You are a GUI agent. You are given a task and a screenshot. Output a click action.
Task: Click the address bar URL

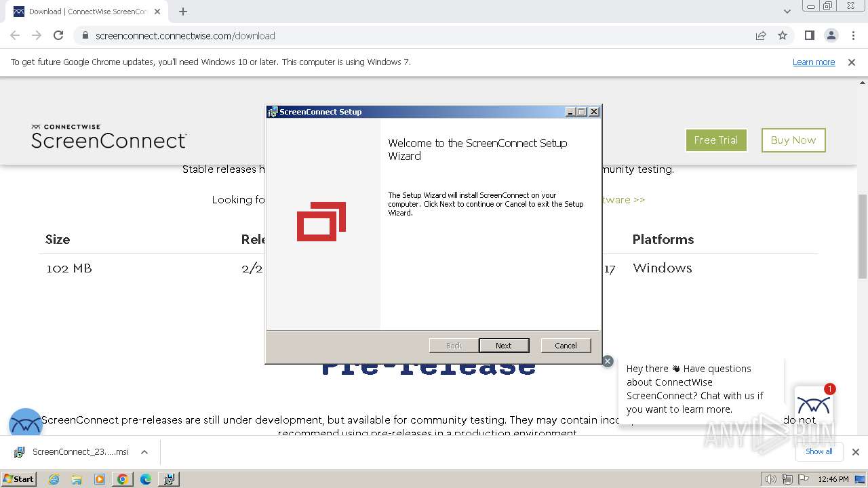pos(185,35)
